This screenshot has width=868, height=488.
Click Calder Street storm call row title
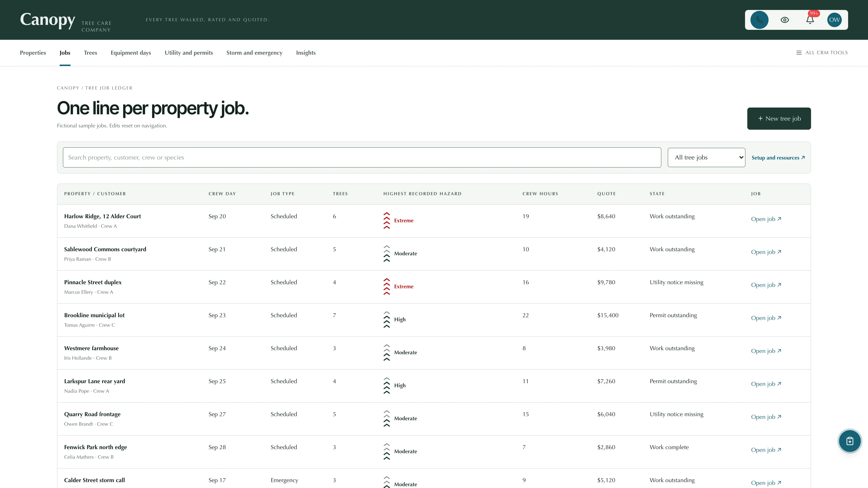(x=94, y=480)
